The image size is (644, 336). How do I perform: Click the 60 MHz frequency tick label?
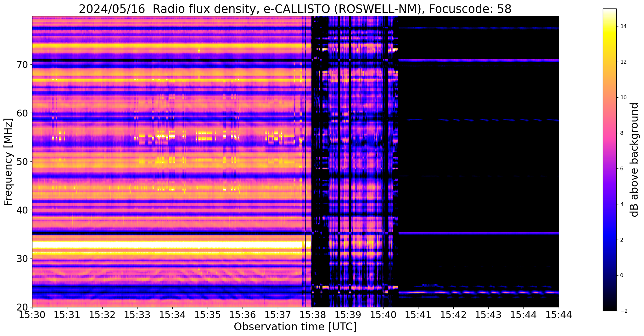(23, 113)
